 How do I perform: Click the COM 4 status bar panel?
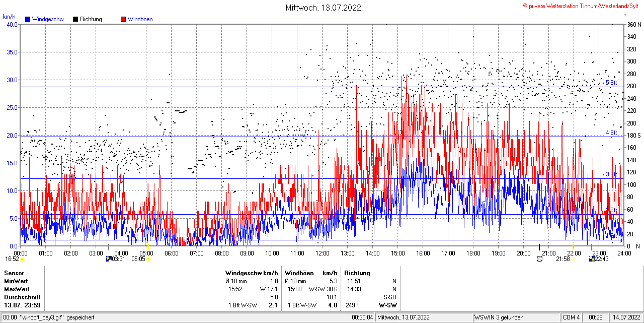pos(572,317)
